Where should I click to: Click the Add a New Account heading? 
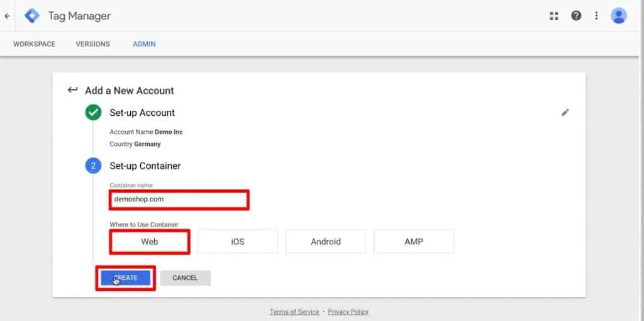coord(130,91)
